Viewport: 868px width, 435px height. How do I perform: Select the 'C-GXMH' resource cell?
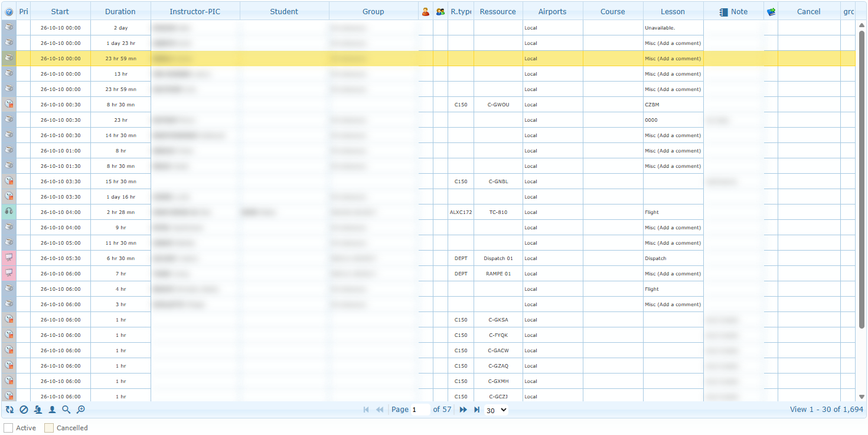(498, 381)
